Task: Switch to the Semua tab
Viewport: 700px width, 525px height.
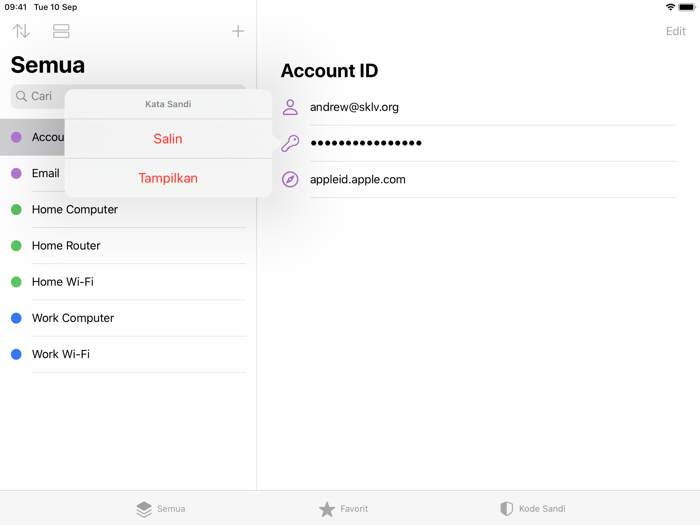Action: (161, 508)
